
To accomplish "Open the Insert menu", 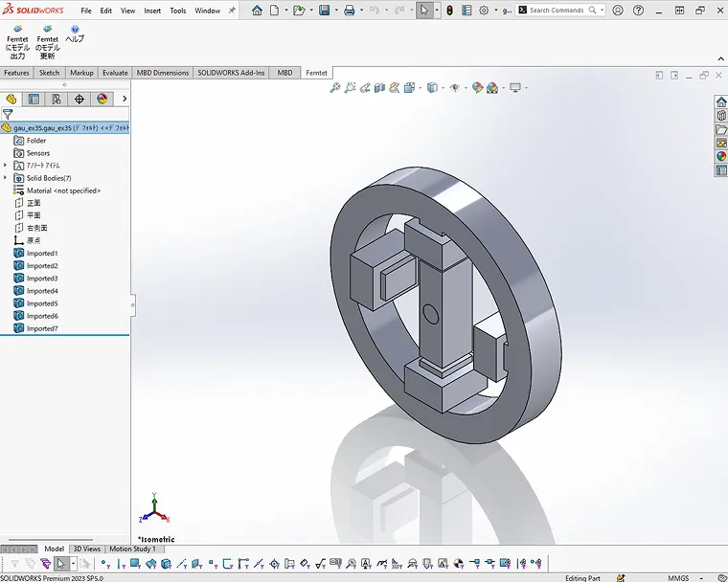I will tap(152, 11).
